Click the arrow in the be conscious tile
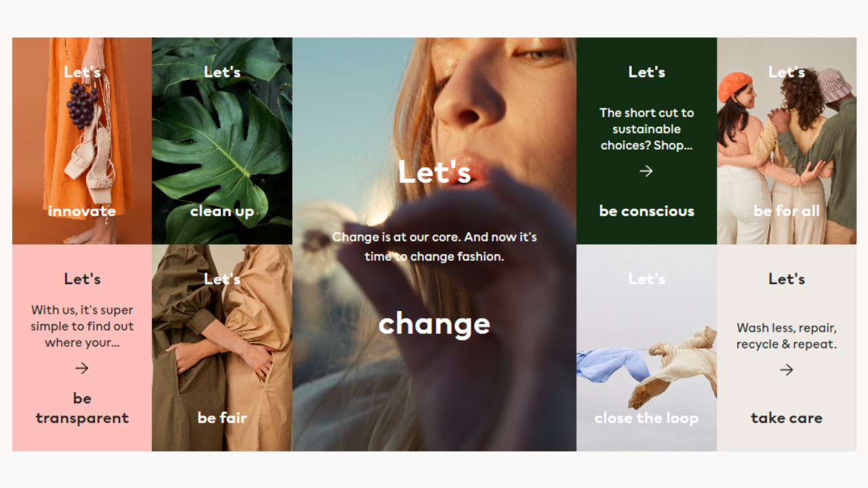This screenshot has width=868, height=488. tap(646, 171)
